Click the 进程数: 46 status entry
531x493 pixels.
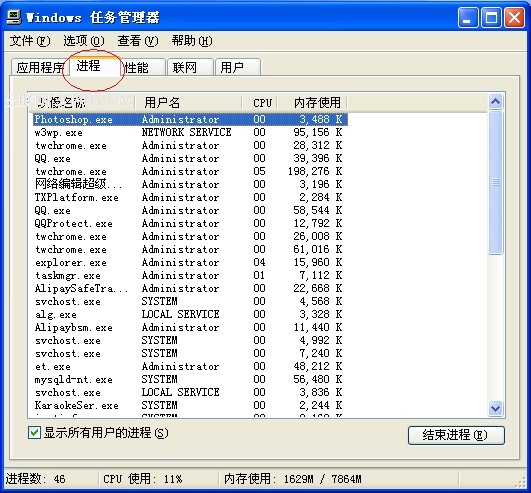[x=35, y=479]
